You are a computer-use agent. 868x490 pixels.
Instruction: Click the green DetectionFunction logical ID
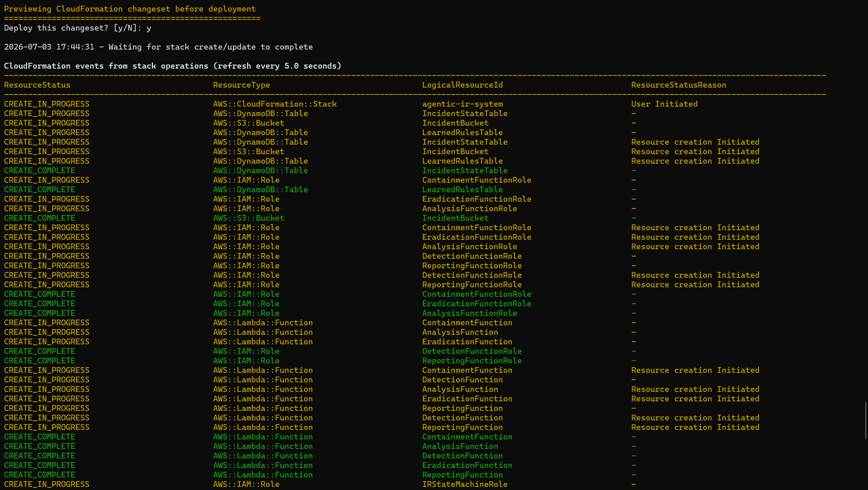tap(463, 456)
